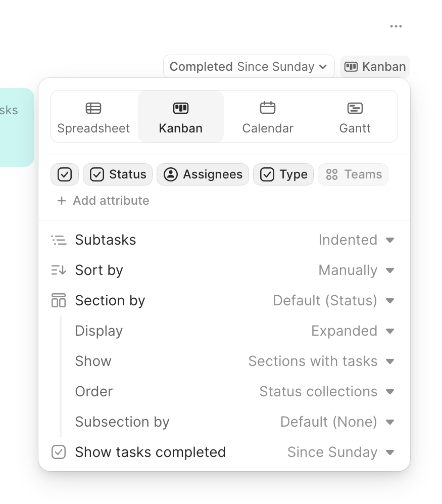Screen dimensions: 442x504
Task: Disable Show tasks completed checkbox
Action: click(59, 452)
